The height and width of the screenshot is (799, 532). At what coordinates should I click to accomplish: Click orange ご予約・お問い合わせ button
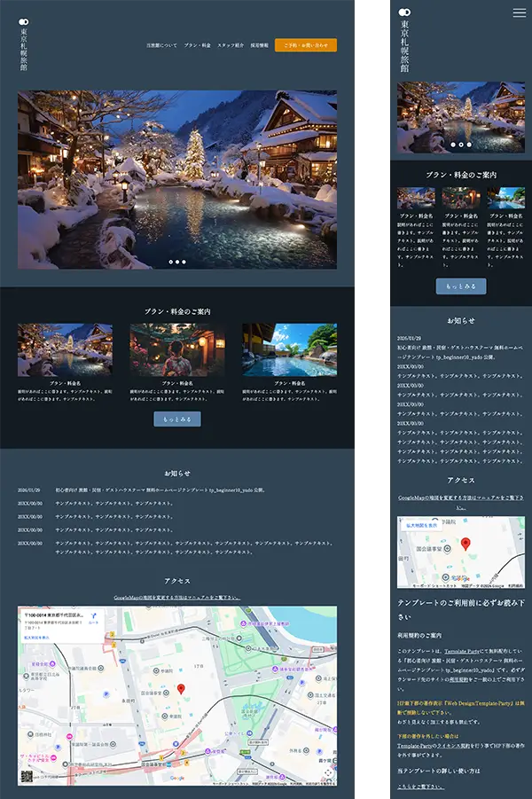coord(306,45)
